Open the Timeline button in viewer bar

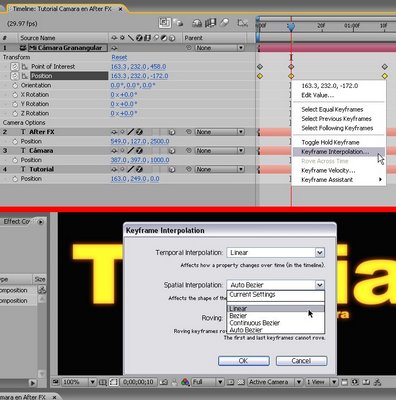(366, 382)
